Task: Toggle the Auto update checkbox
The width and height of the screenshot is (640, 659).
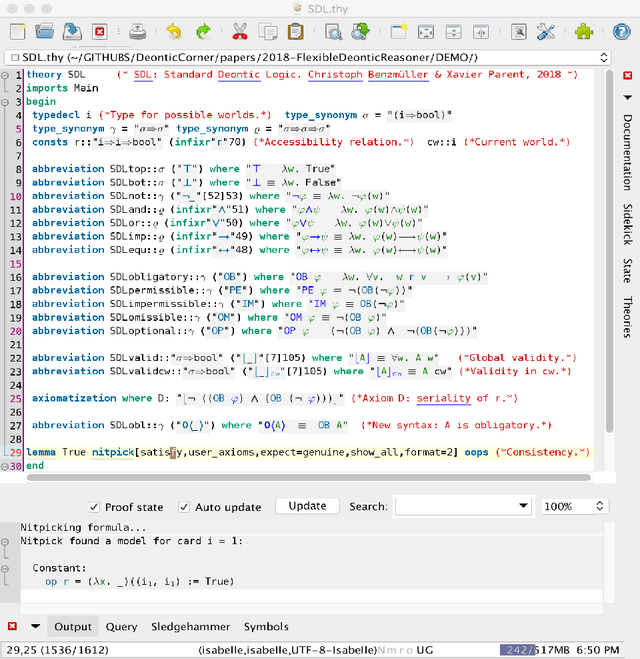Action: click(184, 507)
